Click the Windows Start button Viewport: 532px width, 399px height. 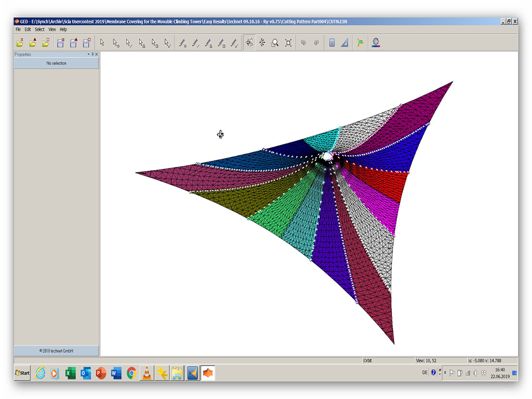coord(23,373)
